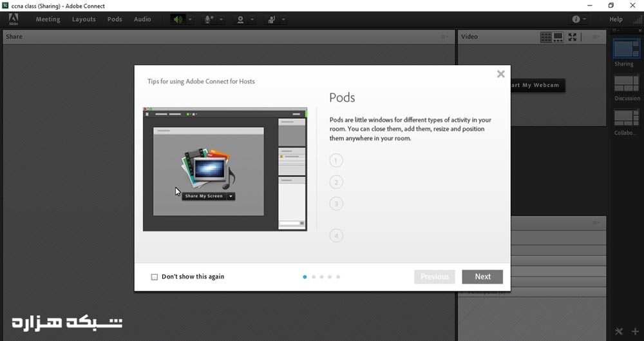The width and height of the screenshot is (644, 341).
Task: Select first page indicator dot
Action: click(x=305, y=277)
